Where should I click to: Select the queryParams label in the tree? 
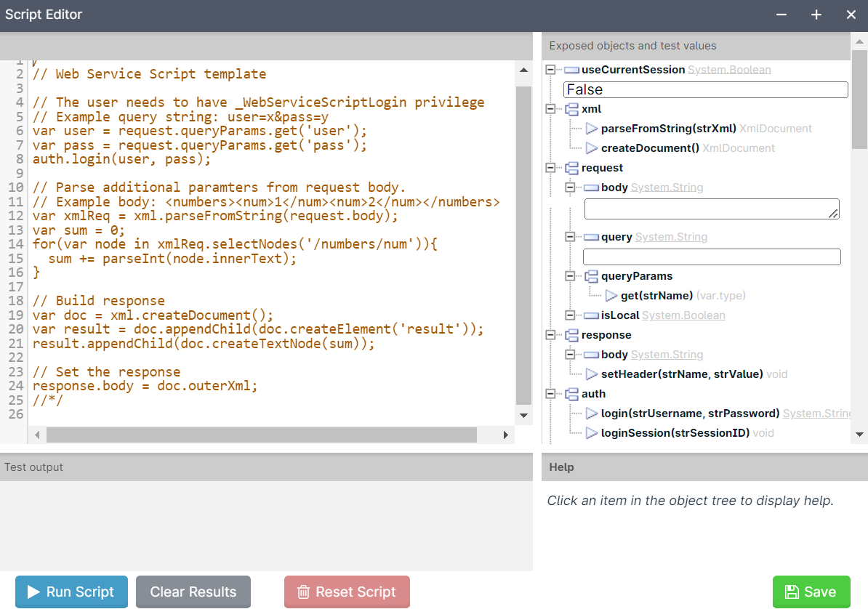click(637, 276)
